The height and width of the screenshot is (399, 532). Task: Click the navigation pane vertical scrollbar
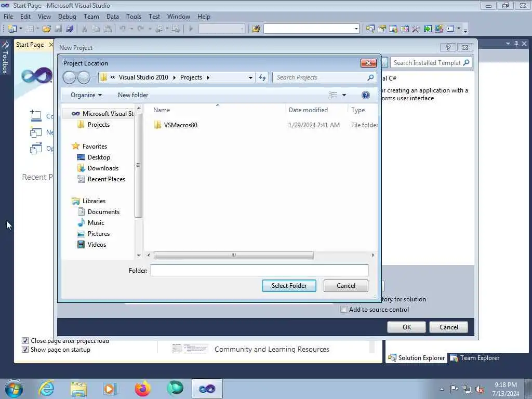coord(138,165)
